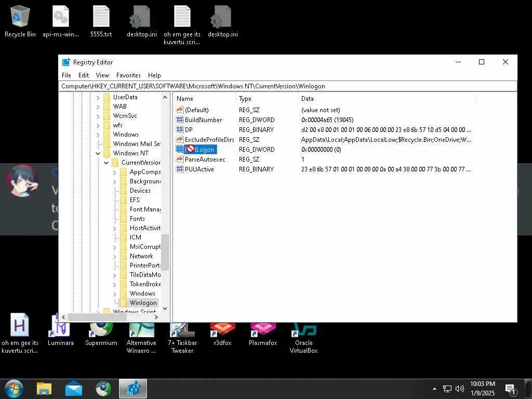Select the (Default) value
Image resolution: width=532 pixels, height=399 pixels.
pos(197,110)
